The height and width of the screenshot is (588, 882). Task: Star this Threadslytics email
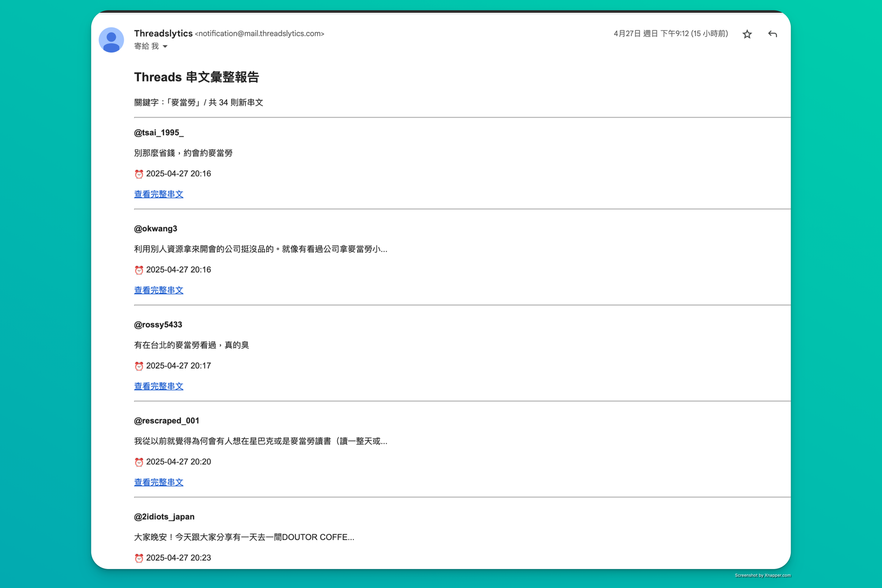[747, 34]
